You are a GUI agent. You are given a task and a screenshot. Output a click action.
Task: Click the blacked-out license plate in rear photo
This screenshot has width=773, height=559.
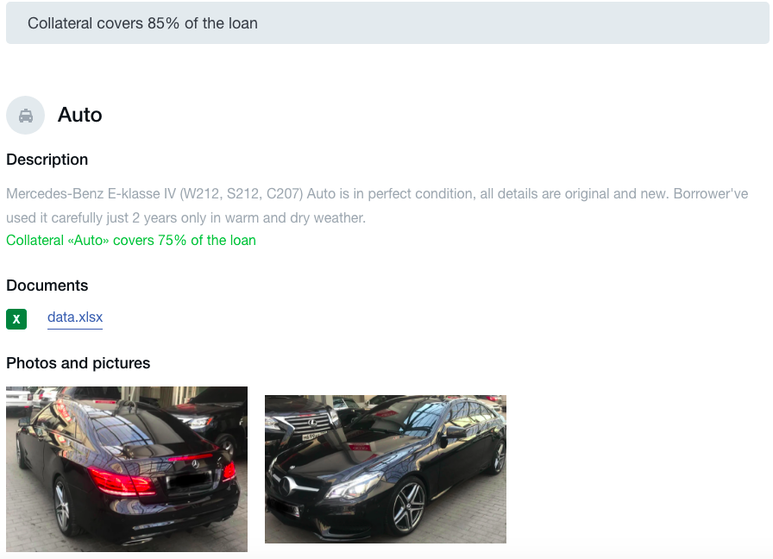[190, 480]
